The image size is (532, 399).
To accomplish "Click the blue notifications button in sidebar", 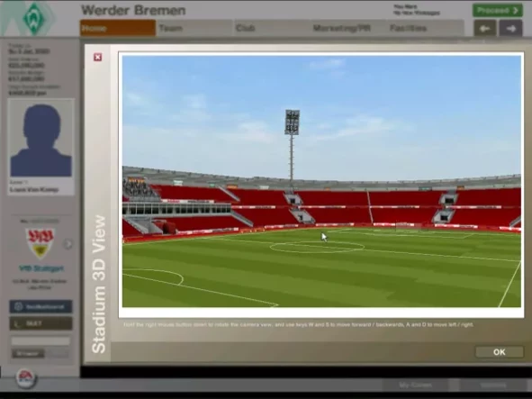I will [41, 306].
